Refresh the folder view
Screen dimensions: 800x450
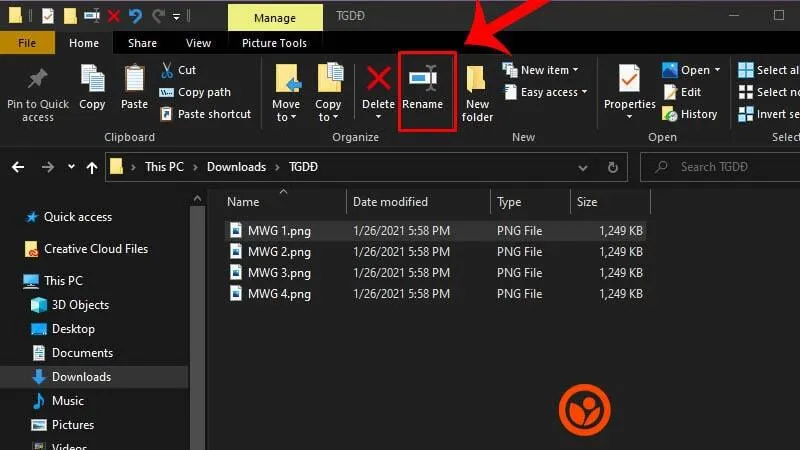click(613, 167)
